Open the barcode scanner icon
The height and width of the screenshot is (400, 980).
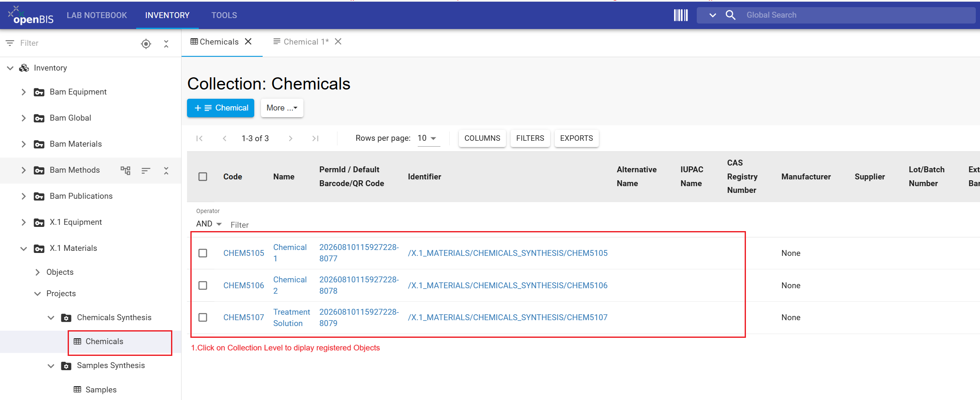(680, 15)
